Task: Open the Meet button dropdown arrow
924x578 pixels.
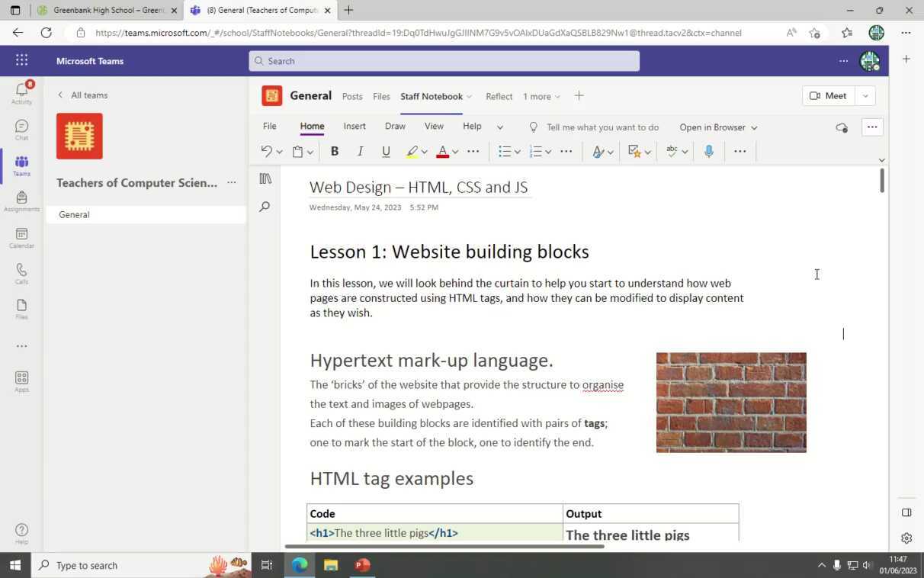Action: 865,96
